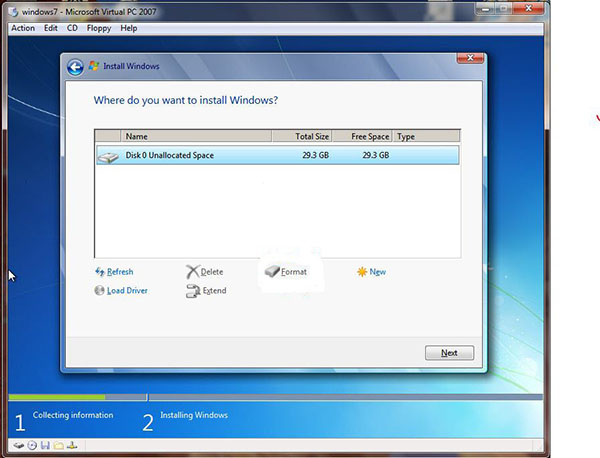This screenshot has height=458, width=600.
Task: Click the Collecting information step label
Action: [x=73, y=415]
